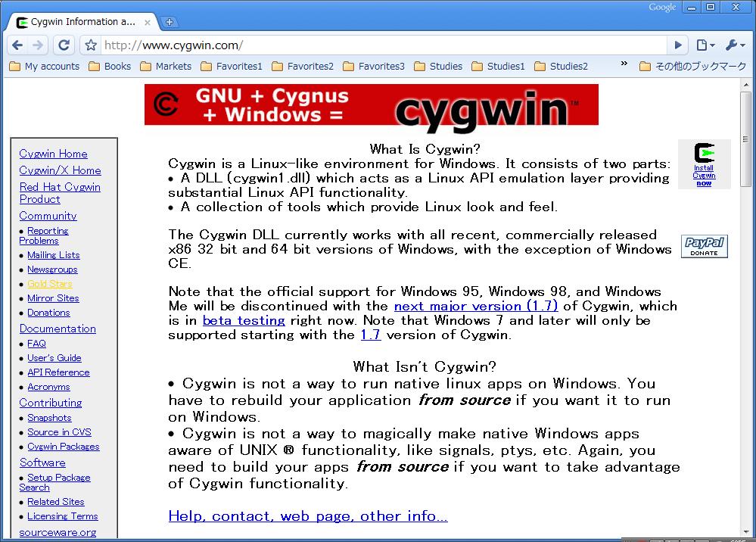Open the Contributing link

pyautogui.click(x=51, y=403)
